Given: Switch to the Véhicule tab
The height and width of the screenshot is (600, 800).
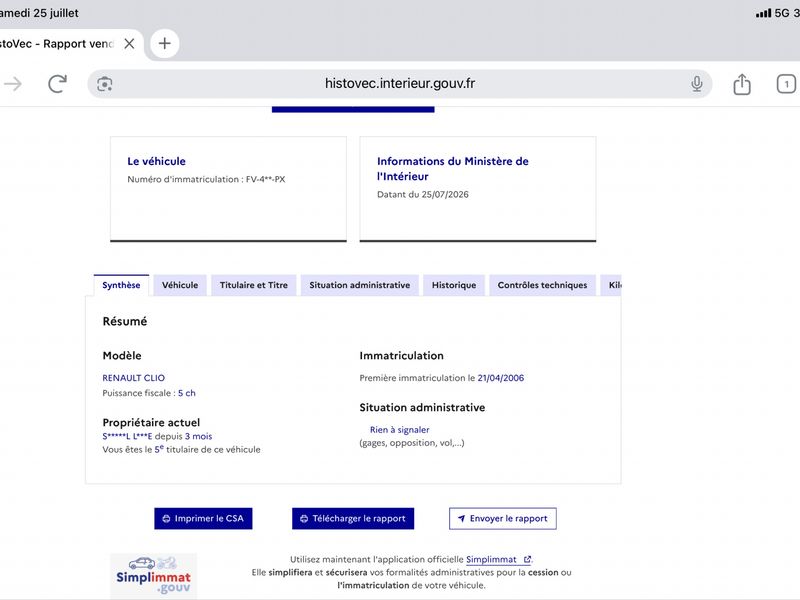Looking at the screenshot, I should pos(180,285).
